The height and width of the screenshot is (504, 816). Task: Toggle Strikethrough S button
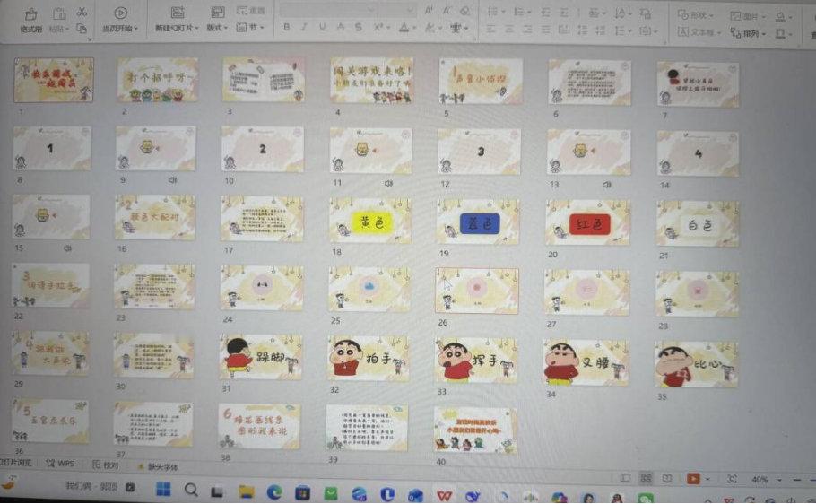point(359,27)
